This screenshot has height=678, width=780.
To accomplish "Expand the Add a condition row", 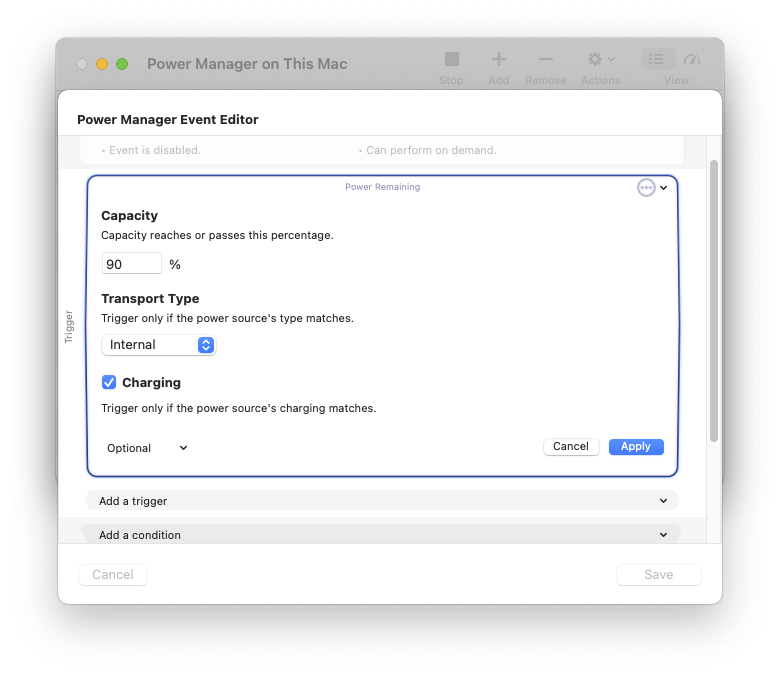I will (x=383, y=534).
